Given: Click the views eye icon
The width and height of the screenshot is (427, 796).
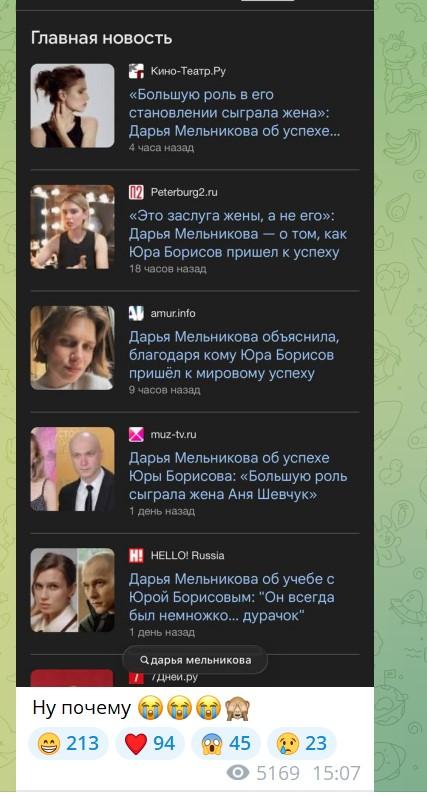Looking at the screenshot, I should click(238, 773).
